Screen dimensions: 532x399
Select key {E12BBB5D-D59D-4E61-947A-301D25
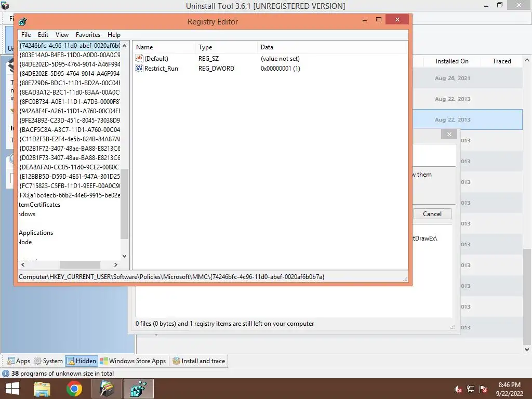pyautogui.click(x=70, y=177)
